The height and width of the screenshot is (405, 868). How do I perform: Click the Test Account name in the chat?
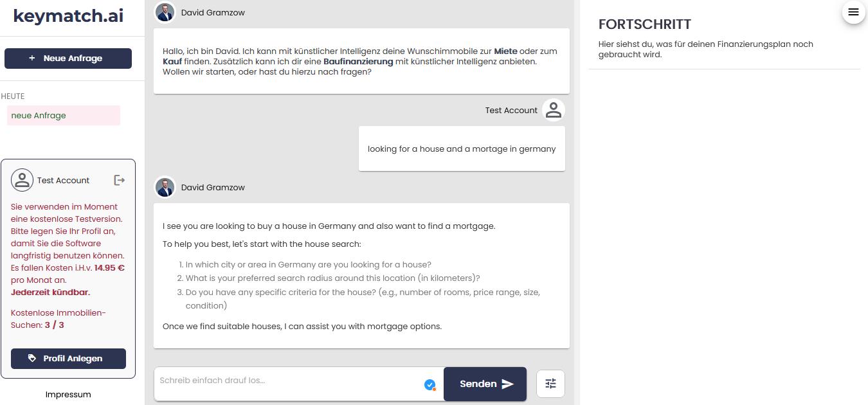(x=511, y=110)
